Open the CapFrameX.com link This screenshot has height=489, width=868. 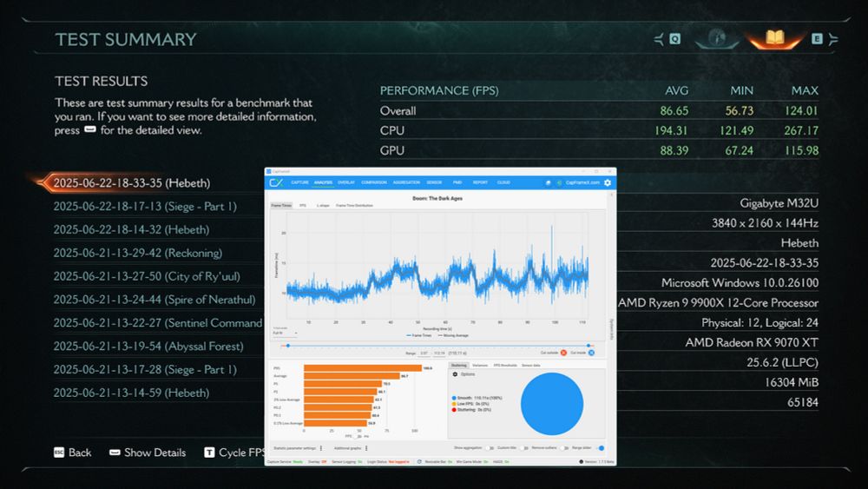pos(582,182)
